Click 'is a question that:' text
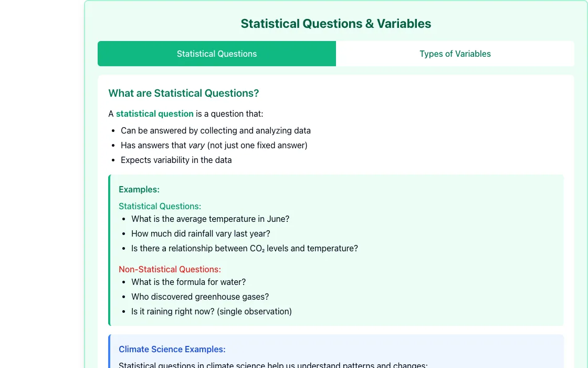588x368 pixels. tap(229, 114)
